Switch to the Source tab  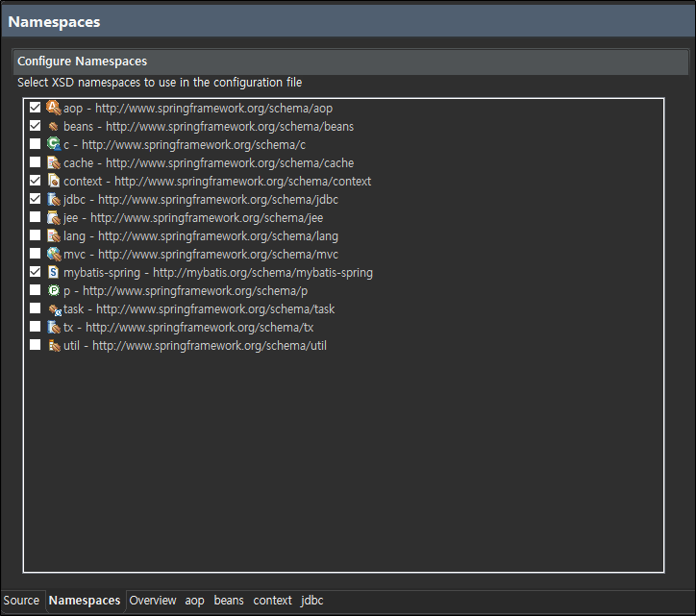point(21,601)
